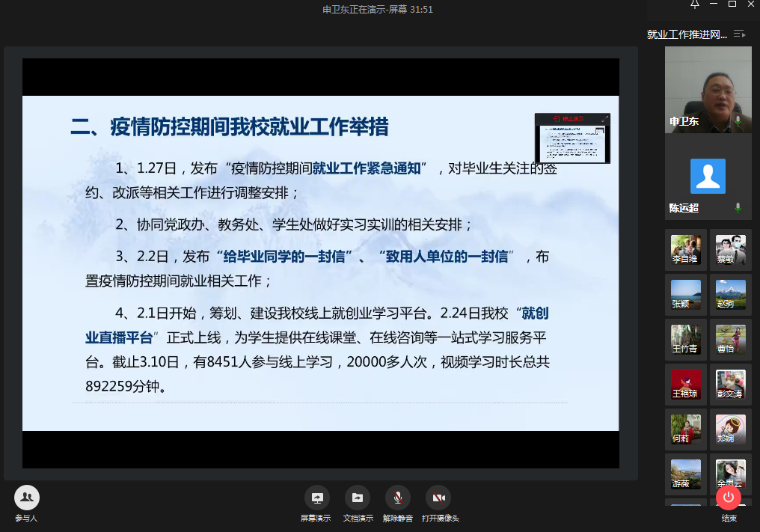Screen dimensions: 760x532
Task: Click participant 彭文涛's avatar
Action: [730, 384]
